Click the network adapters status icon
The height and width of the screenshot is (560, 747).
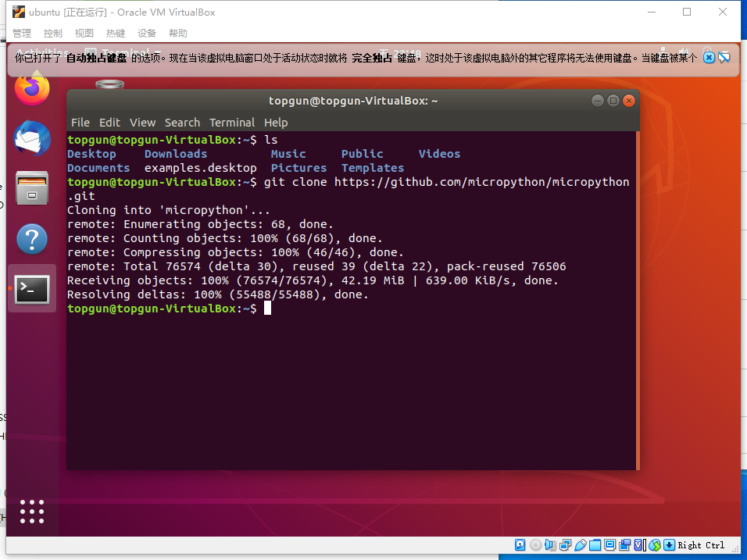pos(566,544)
